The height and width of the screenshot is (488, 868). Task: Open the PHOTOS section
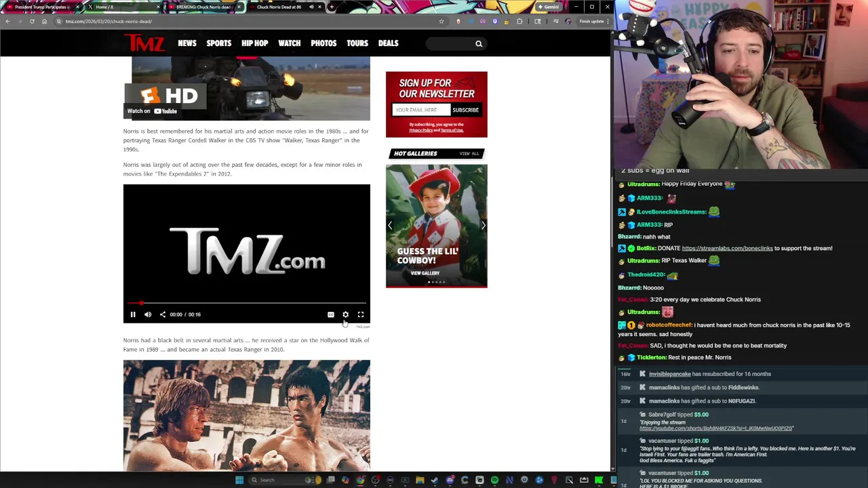(323, 43)
